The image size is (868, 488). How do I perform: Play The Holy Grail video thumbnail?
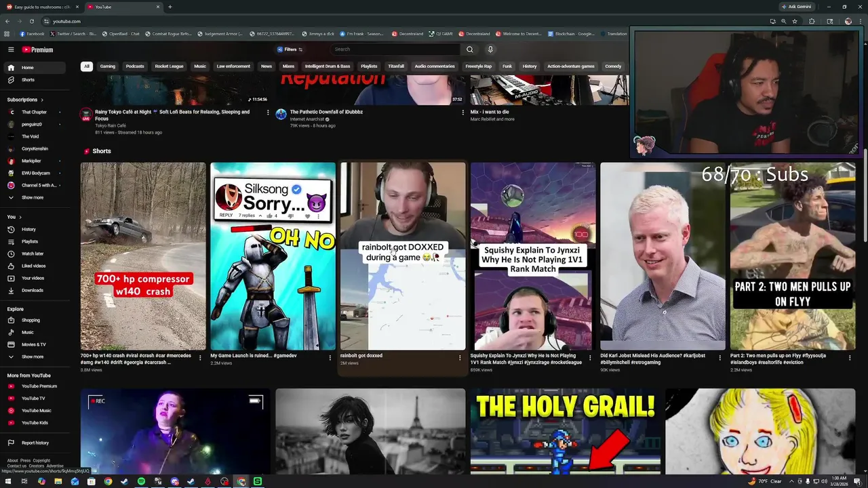click(566, 430)
